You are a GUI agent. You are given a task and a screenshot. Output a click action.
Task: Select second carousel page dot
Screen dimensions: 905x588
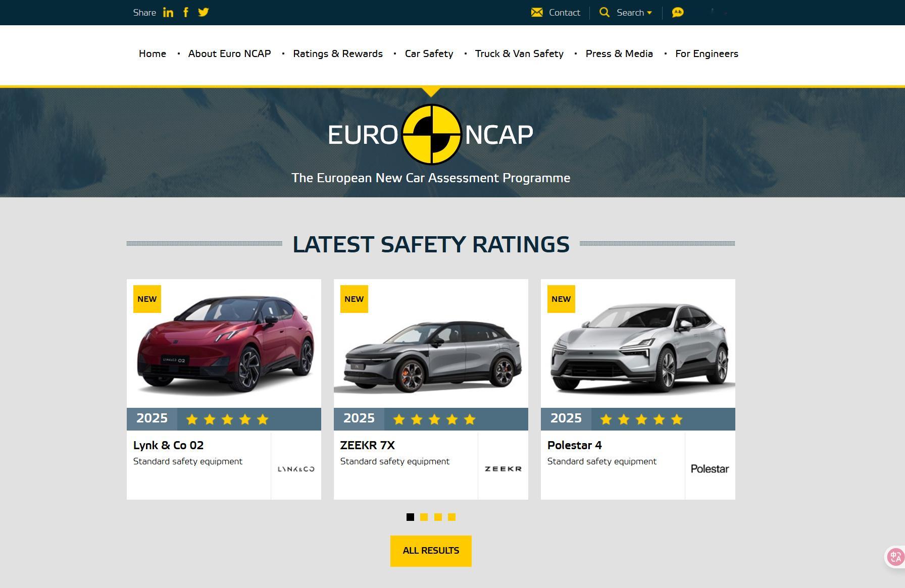424,517
